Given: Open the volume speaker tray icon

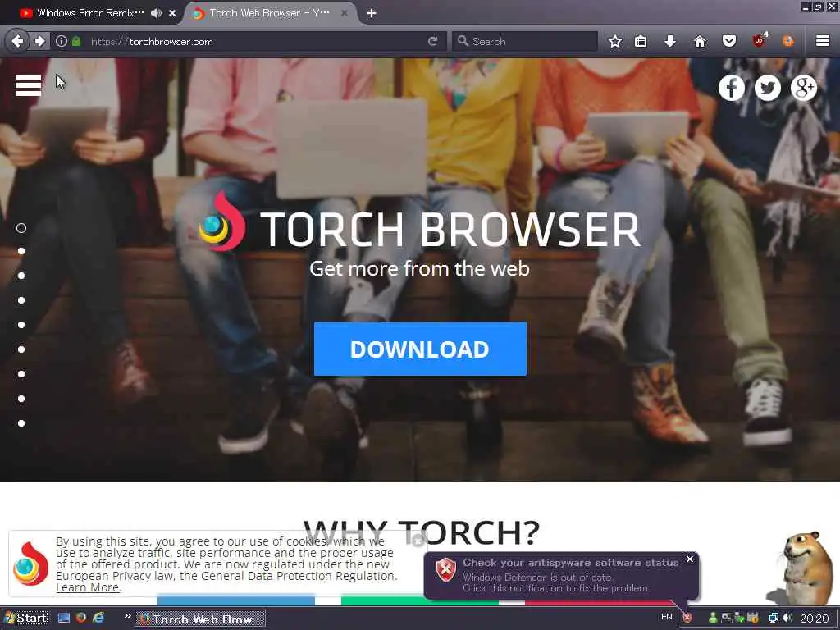Looking at the screenshot, I should coord(787,619).
